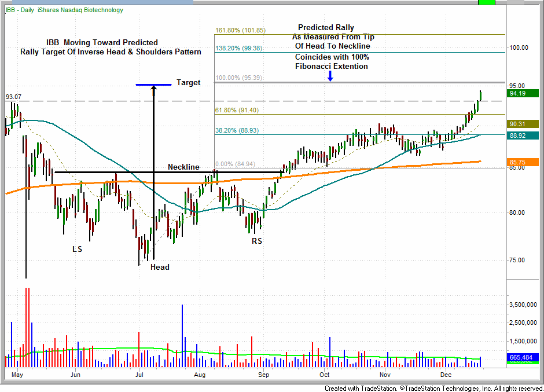Click the 3,500,000 volume axis label
This screenshot has width=544, height=392.
pyautogui.click(x=523, y=305)
